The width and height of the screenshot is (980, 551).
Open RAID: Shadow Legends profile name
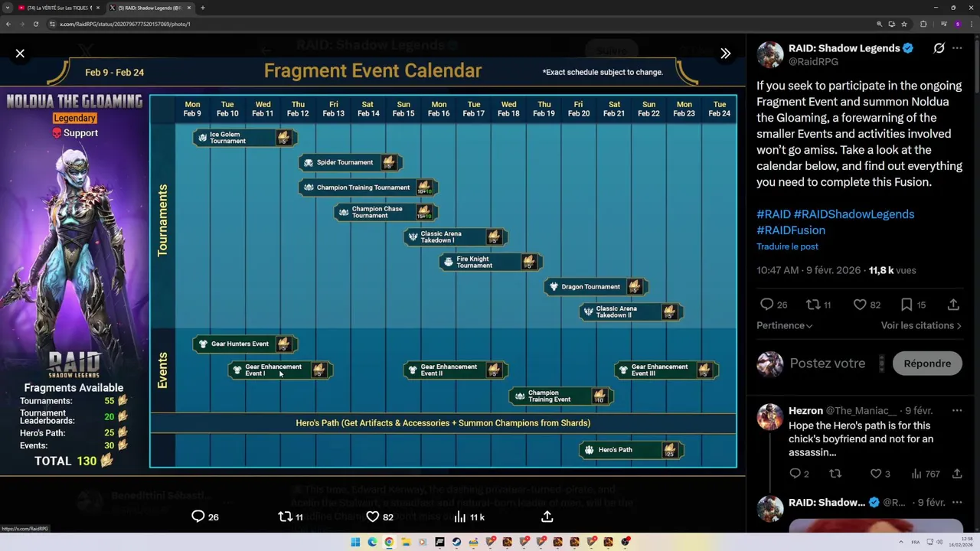pos(844,48)
